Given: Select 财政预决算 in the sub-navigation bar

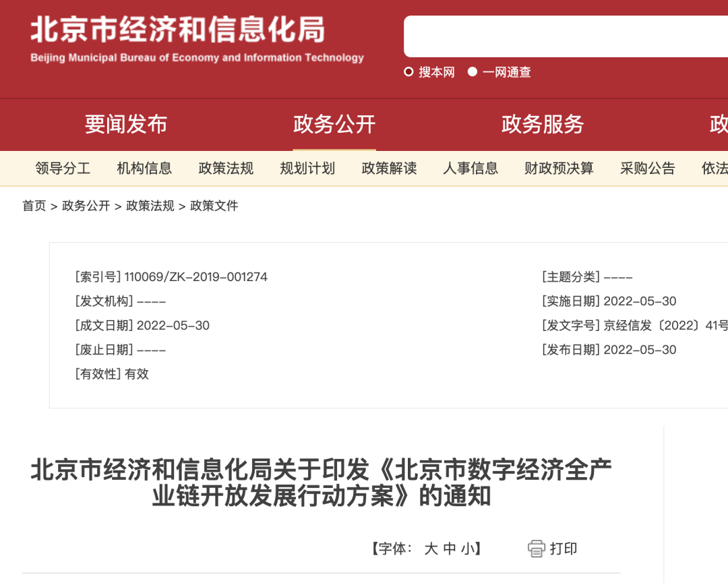Looking at the screenshot, I should pos(557,168).
